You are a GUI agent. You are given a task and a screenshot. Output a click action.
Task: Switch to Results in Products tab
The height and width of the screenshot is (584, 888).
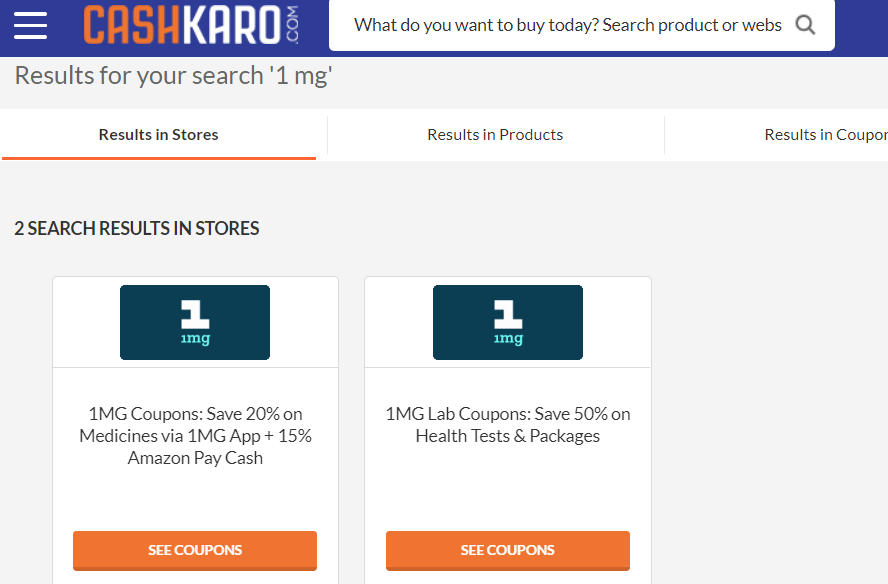pos(495,135)
